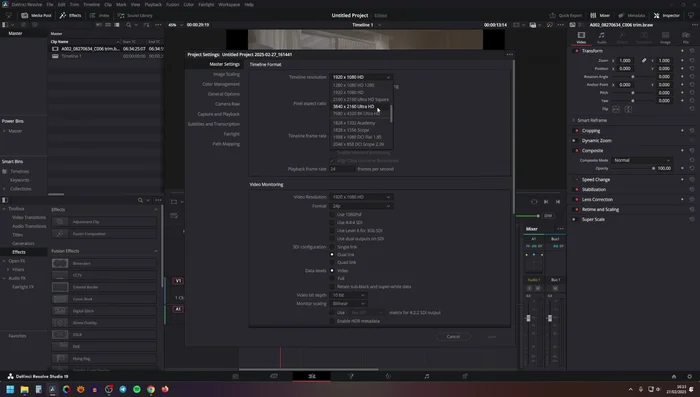Switch to Image Scaling settings tab
700x397 pixels.
(x=226, y=74)
